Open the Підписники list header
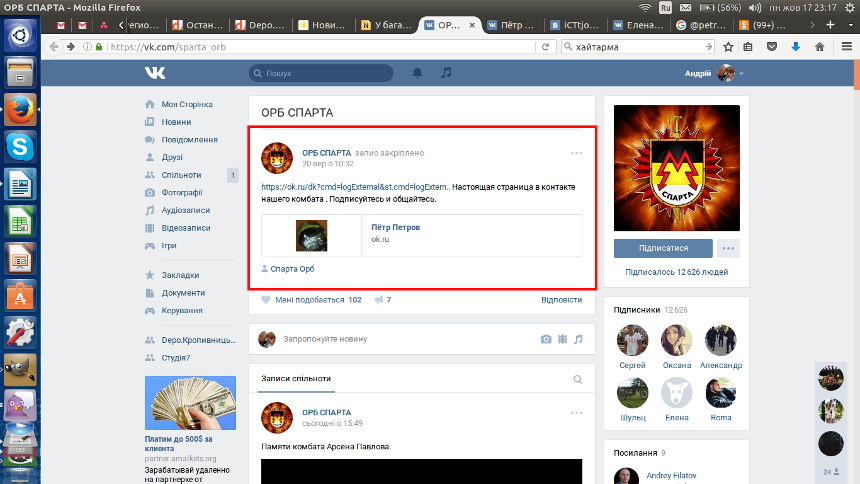This screenshot has width=860, height=484. coord(636,310)
